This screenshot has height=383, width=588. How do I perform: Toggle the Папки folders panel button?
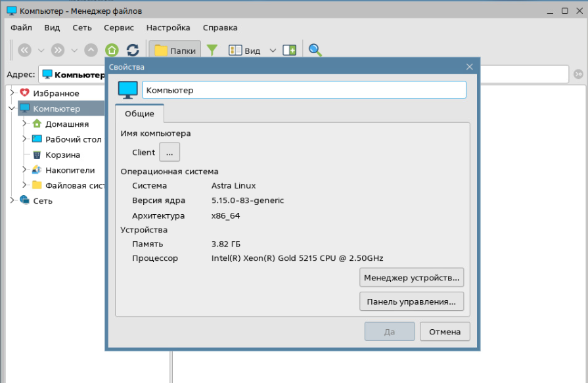[x=175, y=51]
